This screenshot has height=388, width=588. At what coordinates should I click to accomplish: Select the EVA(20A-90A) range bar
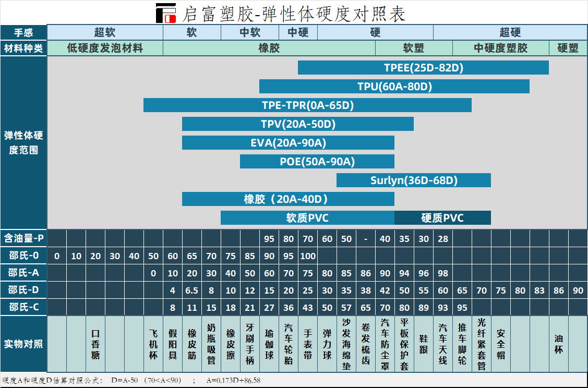(x=288, y=143)
